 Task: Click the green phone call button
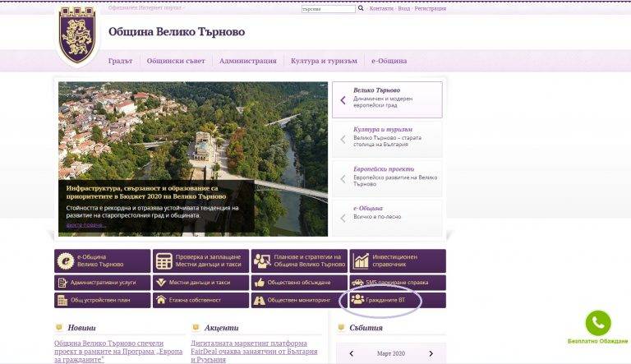coord(597,323)
